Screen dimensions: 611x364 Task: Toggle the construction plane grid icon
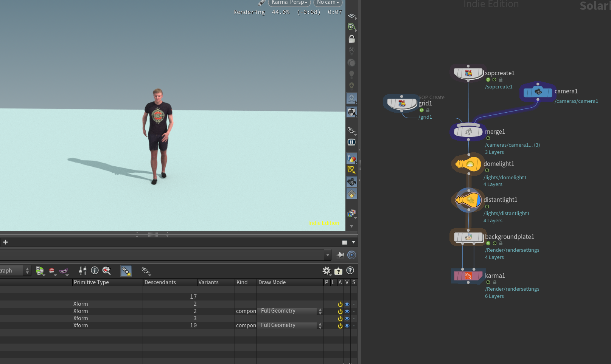tap(351, 16)
